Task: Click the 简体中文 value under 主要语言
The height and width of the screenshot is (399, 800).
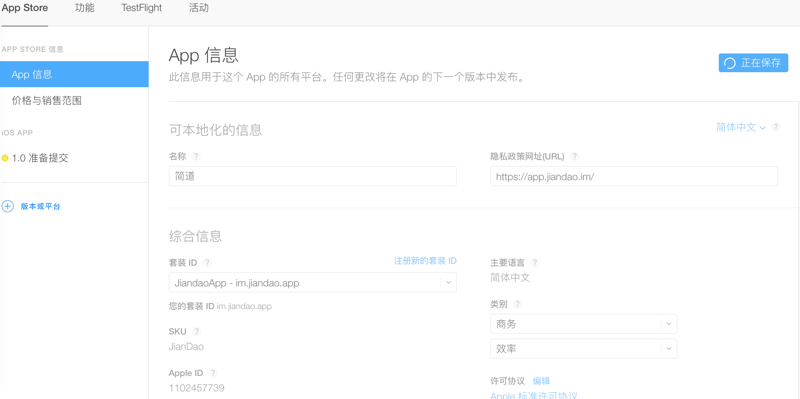Action: (x=510, y=278)
